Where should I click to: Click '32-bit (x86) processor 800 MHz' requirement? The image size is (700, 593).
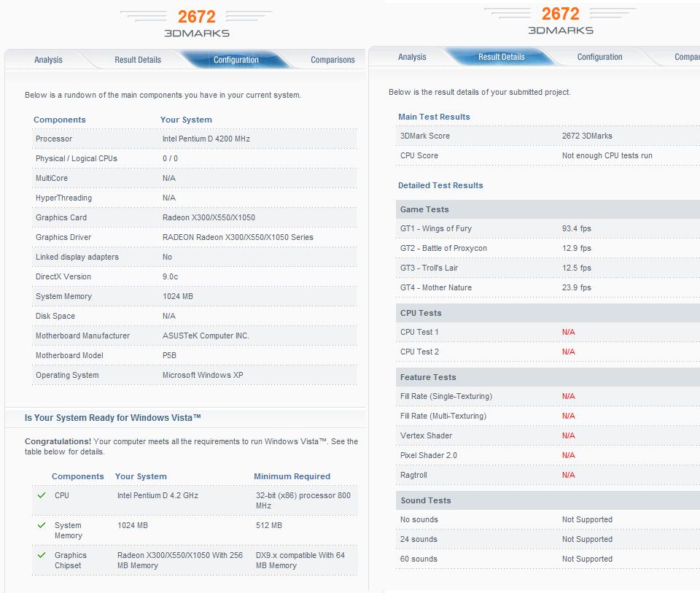point(303,500)
